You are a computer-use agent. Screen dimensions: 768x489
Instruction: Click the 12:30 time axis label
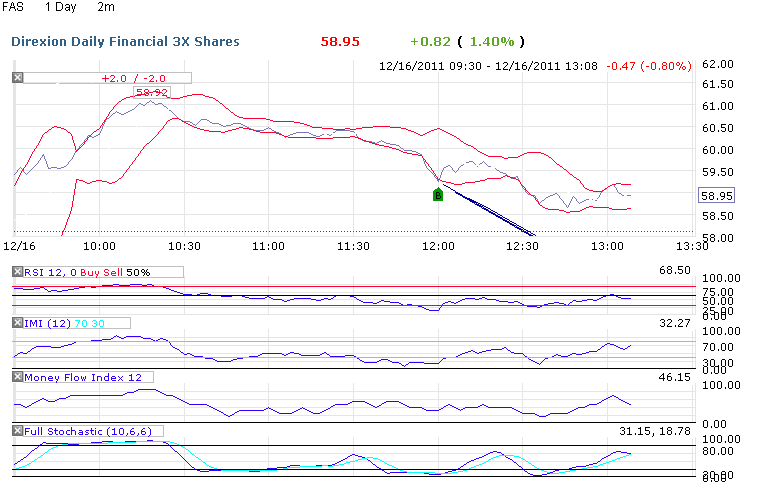(522, 246)
